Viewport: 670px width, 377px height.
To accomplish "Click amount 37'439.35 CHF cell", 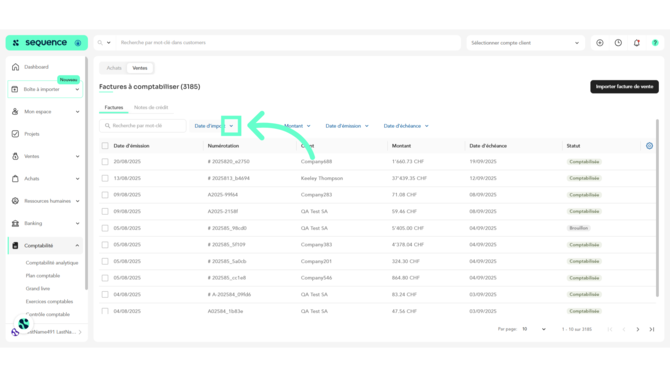I will pos(409,178).
